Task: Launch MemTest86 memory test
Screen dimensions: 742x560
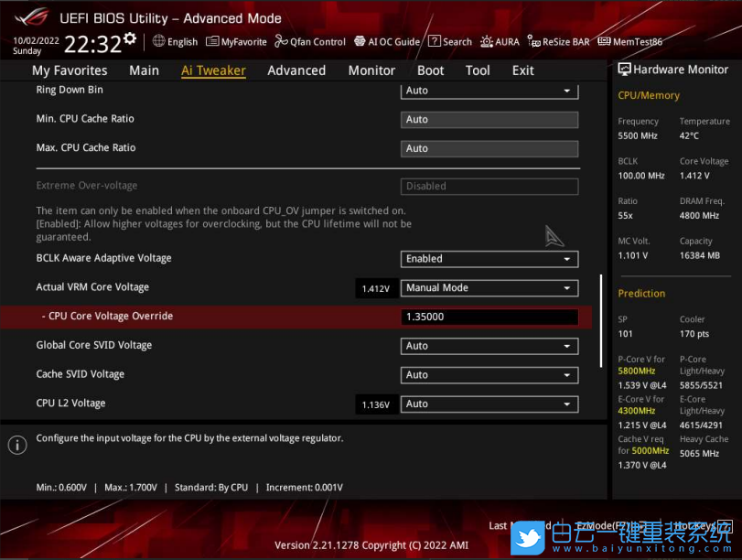Action: [629, 41]
